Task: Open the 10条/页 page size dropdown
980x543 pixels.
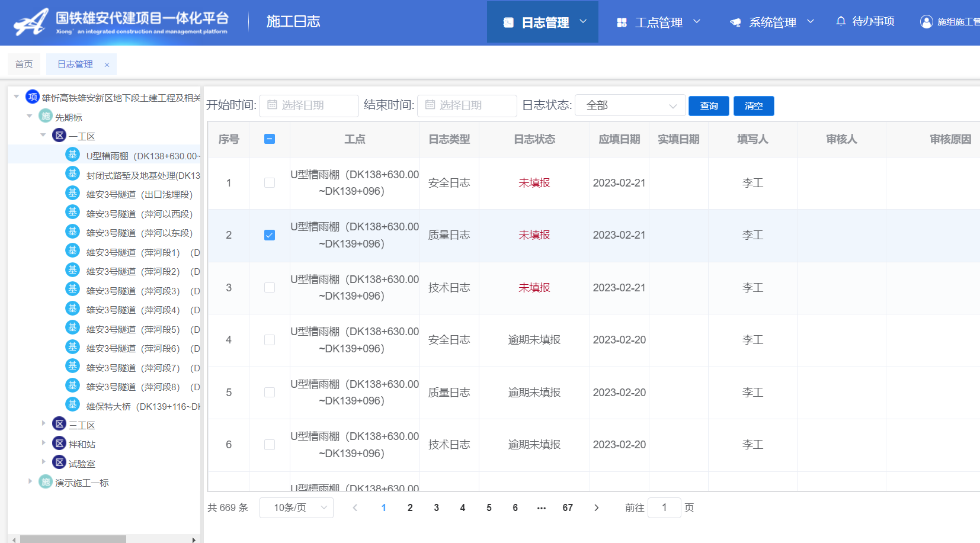Action: pyautogui.click(x=296, y=507)
